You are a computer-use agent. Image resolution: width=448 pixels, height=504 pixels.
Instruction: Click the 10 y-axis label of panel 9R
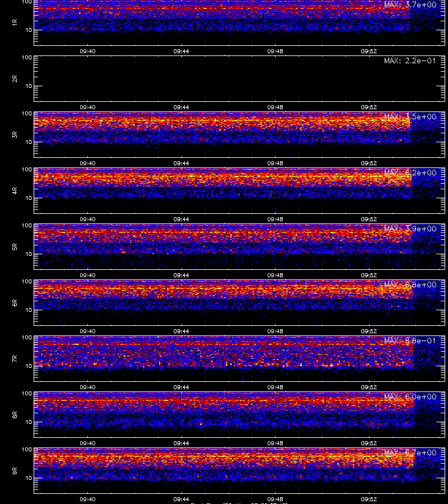pyautogui.click(x=29, y=478)
